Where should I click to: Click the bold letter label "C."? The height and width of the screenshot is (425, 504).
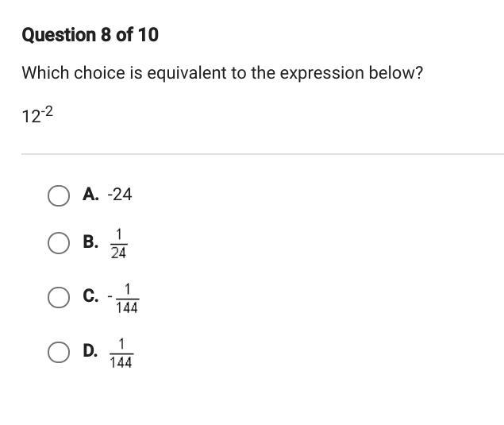coord(90,296)
